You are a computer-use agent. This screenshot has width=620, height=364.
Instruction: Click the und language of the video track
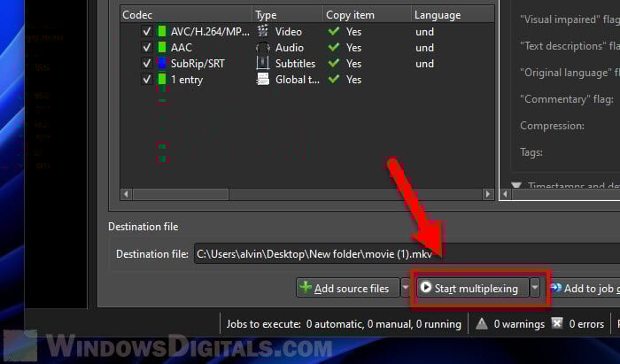tap(424, 32)
